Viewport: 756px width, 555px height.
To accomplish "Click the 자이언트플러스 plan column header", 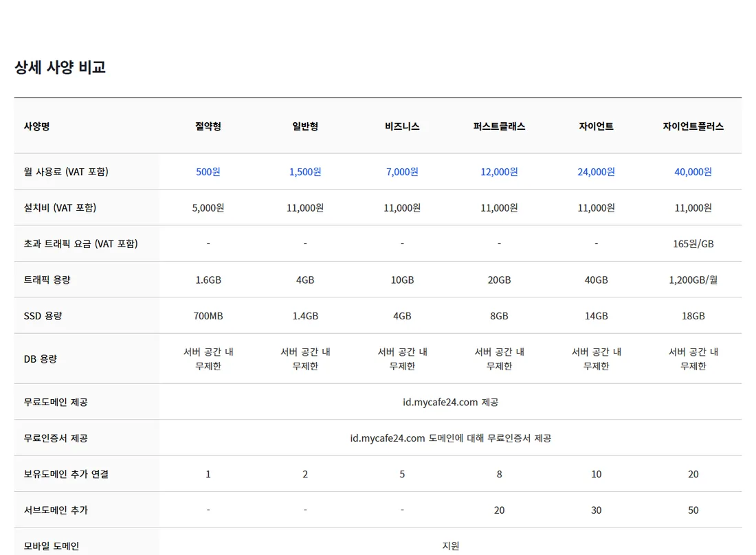I will (x=693, y=126).
